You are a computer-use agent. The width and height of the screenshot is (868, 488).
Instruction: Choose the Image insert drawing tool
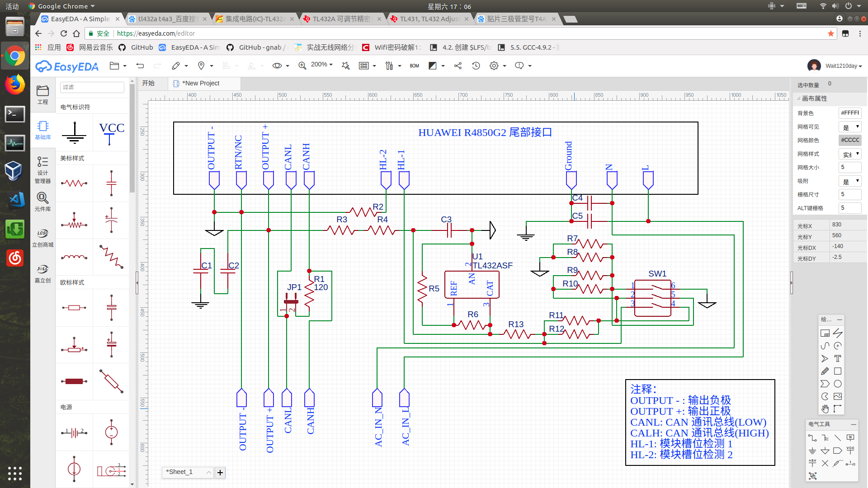[838, 396]
